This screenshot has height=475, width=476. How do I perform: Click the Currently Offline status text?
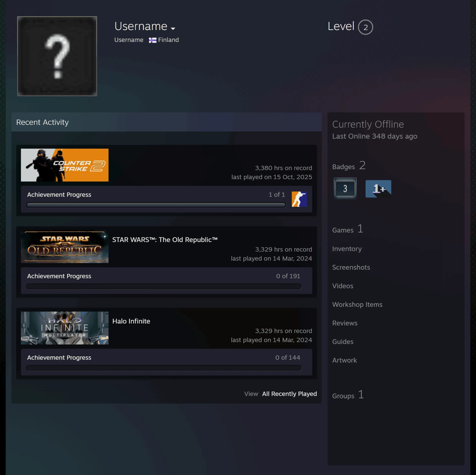[368, 124]
